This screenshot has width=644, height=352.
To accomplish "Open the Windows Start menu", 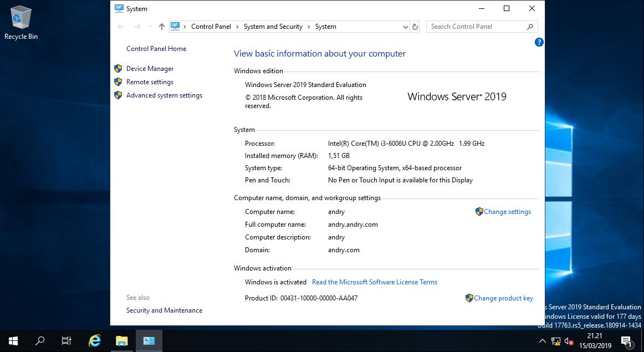I will click(x=13, y=340).
